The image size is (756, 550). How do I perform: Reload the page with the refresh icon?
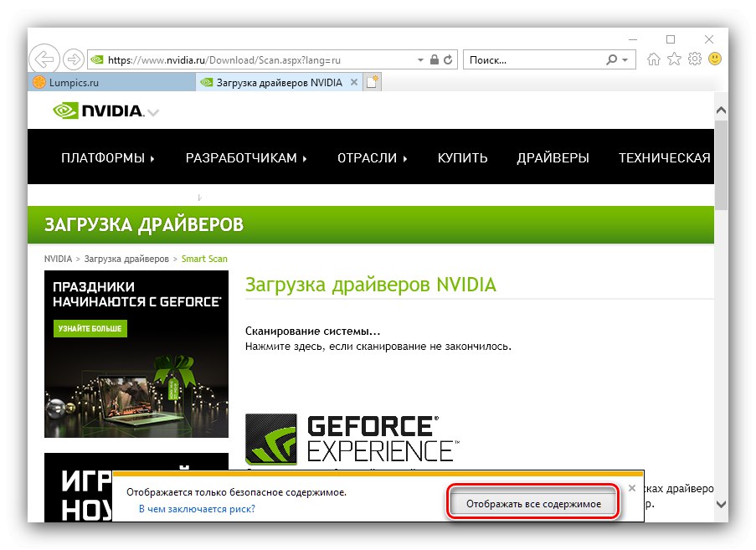click(x=449, y=59)
